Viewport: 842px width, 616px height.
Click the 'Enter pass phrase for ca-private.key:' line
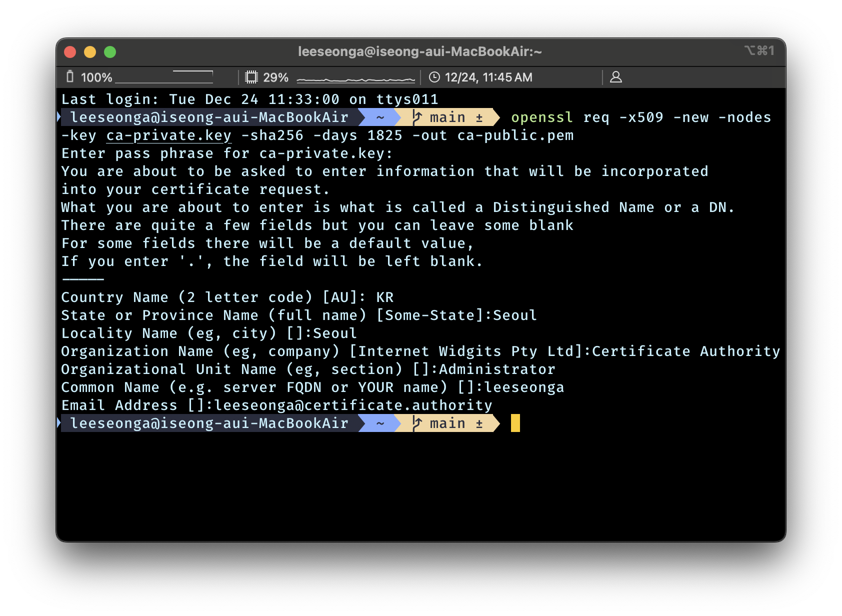[227, 153]
